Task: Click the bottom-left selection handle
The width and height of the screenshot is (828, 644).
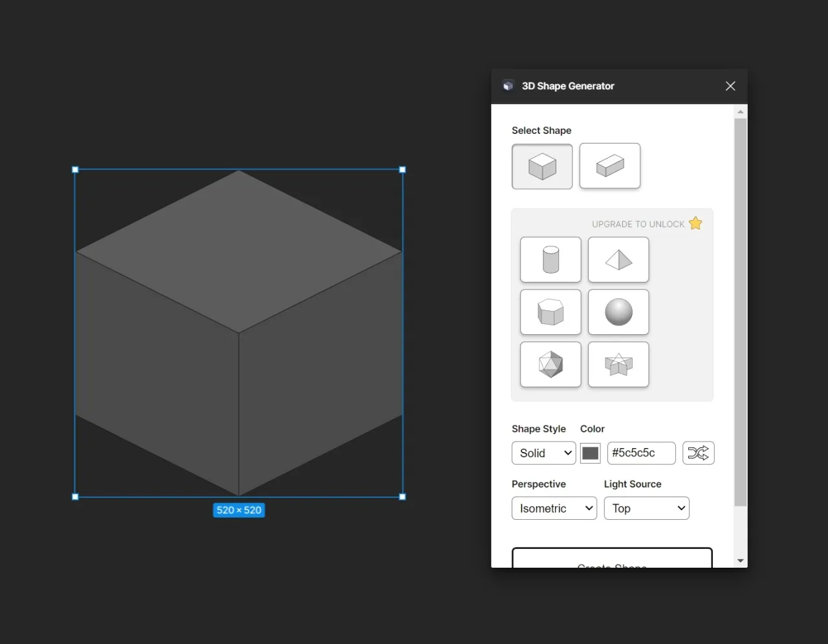Action: click(75, 497)
